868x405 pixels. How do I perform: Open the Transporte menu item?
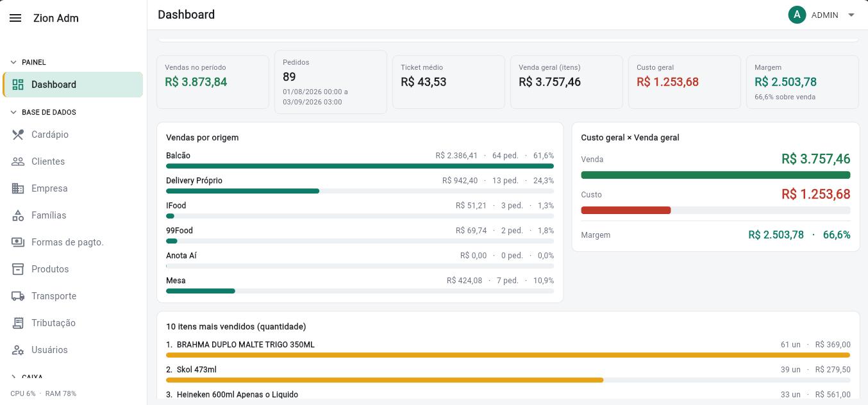click(x=73, y=296)
